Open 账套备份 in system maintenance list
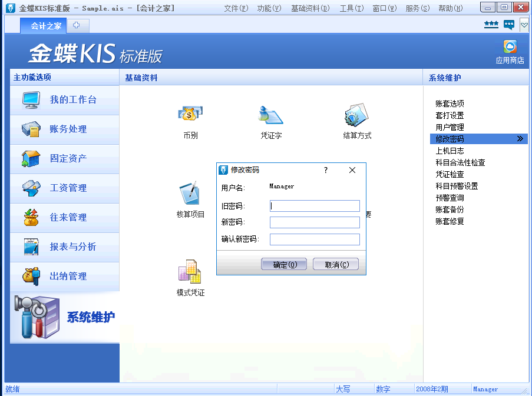The width and height of the screenshot is (532, 396). click(450, 209)
